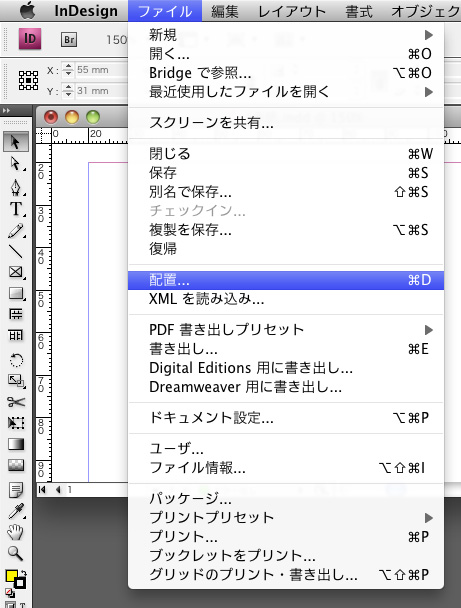Select the Horizontal Grid tool
This screenshot has width=461, height=608.
point(16,314)
